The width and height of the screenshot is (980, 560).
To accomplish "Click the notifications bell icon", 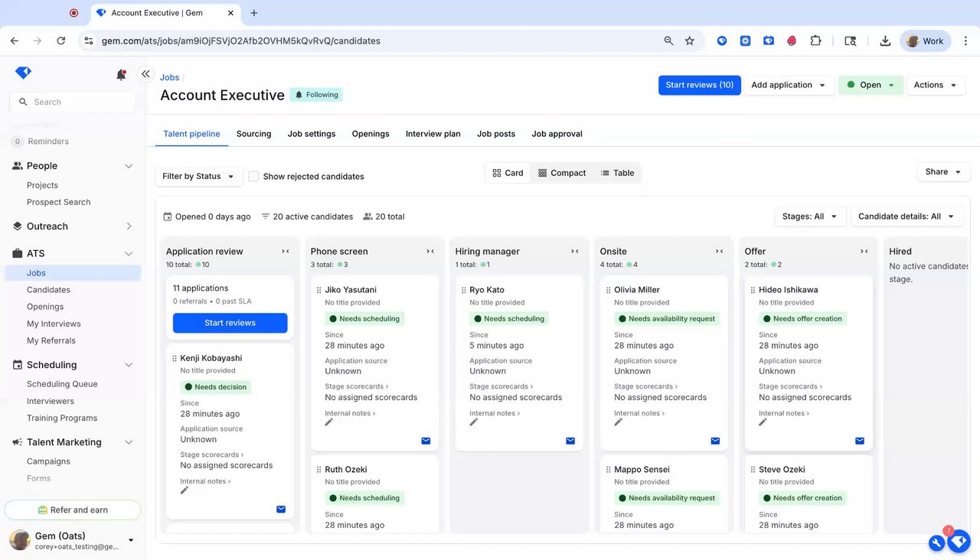I will [x=121, y=74].
